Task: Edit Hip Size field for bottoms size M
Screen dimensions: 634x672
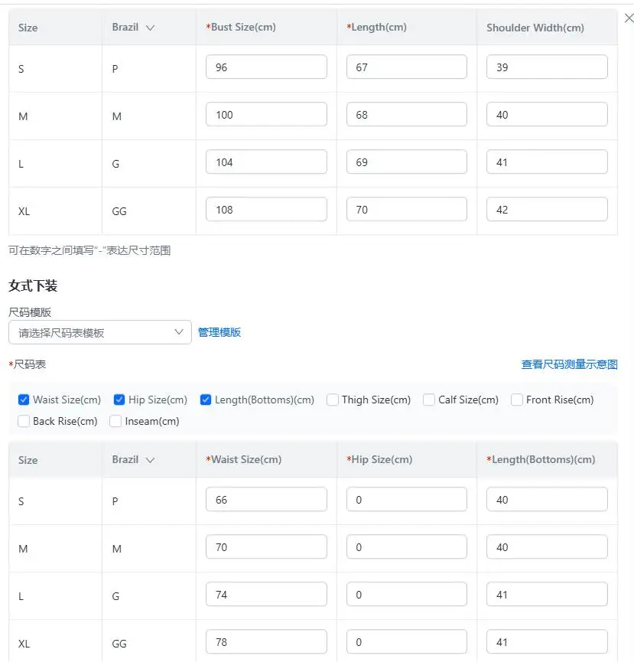Action: [407, 546]
